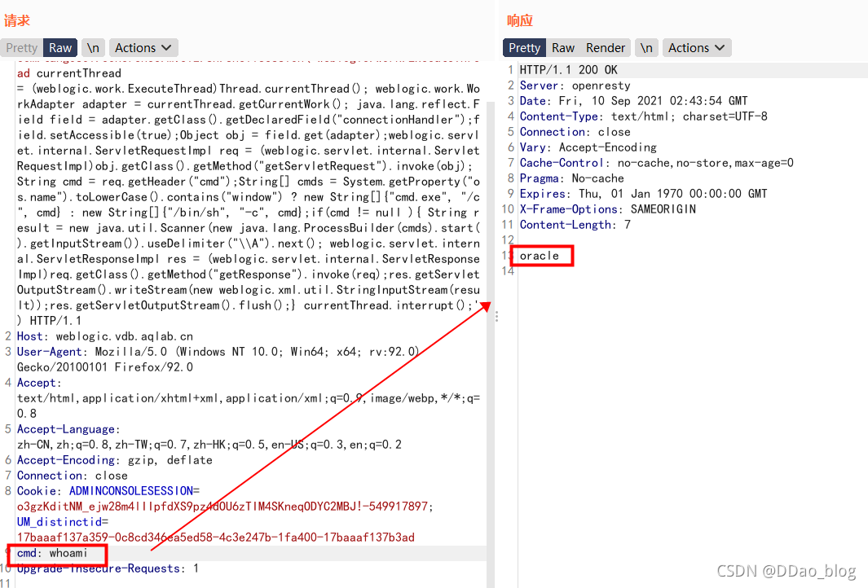Click the 'Connection: close' request header

click(x=72, y=476)
